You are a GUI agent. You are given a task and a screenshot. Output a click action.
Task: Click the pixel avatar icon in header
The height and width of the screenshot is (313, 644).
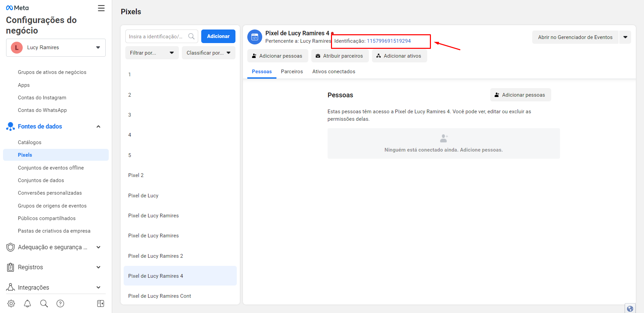coord(255,37)
